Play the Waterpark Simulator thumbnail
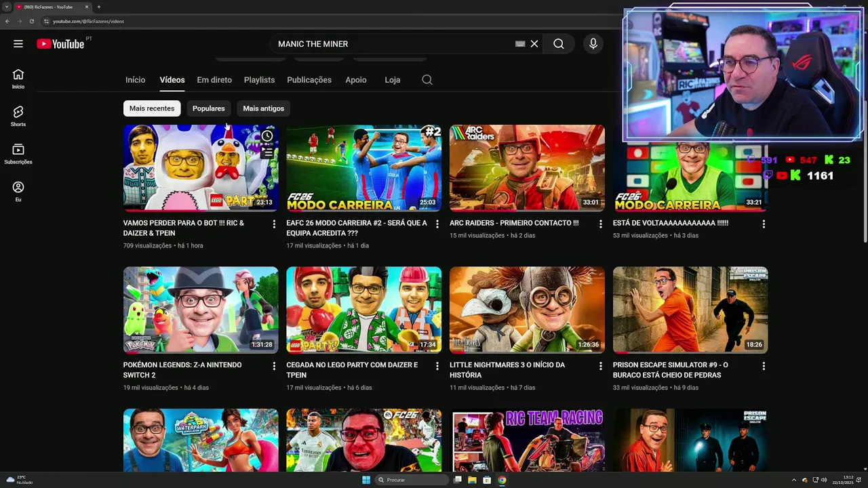868x488 pixels. tap(201, 441)
